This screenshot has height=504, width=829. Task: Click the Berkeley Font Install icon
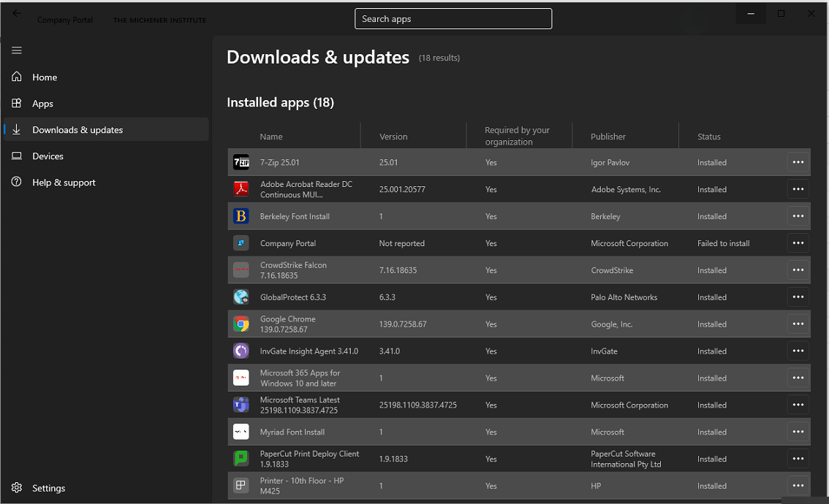(x=241, y=216)
